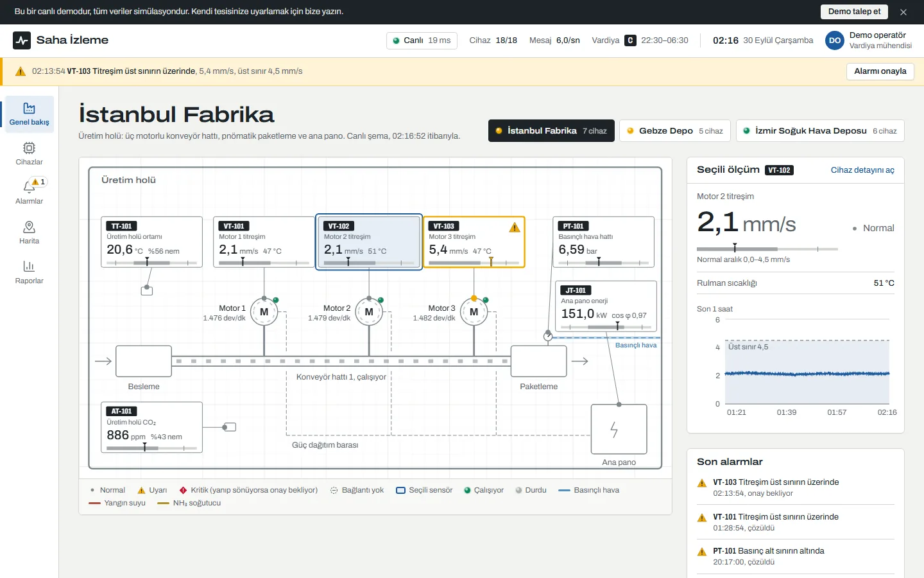Image resolution: width=924 pixels, height=578 pixels.
Task: Open Genel bakış overview in sidebar
Action: point(30,114)
